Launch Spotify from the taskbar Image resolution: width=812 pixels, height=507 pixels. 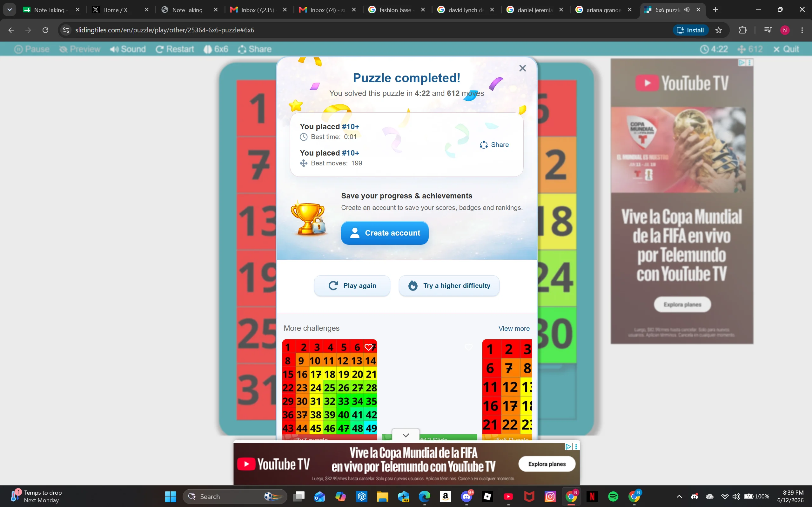pyautogui.click(x=613, y=497)
